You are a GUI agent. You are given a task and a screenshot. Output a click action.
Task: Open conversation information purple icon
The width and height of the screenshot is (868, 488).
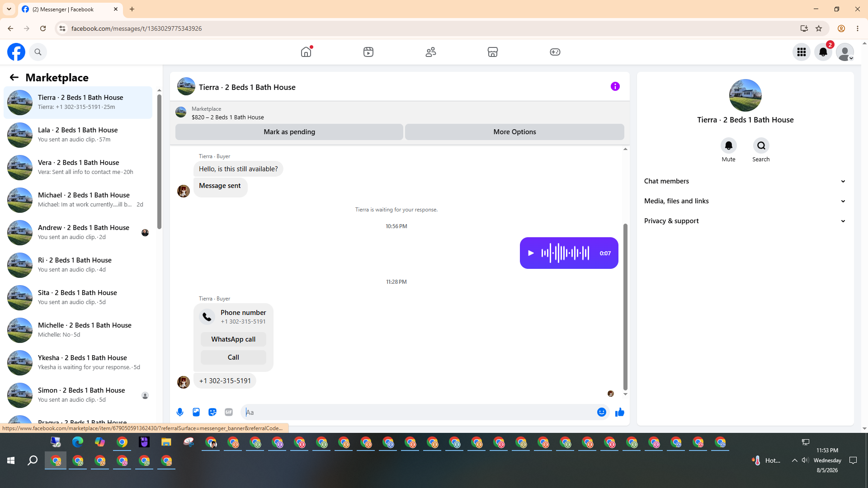[x=615, y=86]
